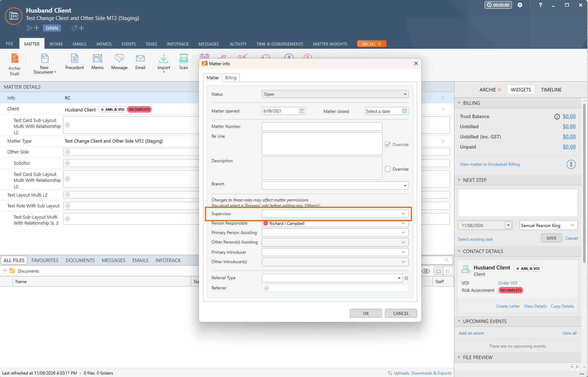Click into the Re Line text area
The image size is (588, 377).
tap(322, 144)
